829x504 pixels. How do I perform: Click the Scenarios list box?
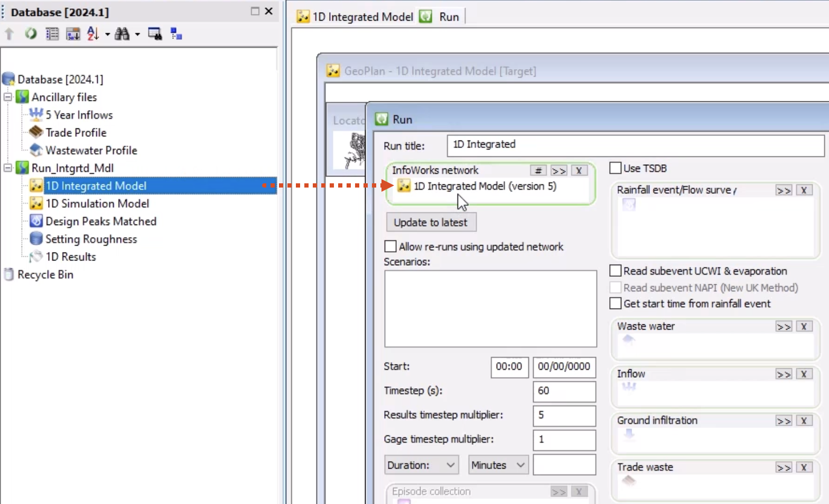coord(491,309)
